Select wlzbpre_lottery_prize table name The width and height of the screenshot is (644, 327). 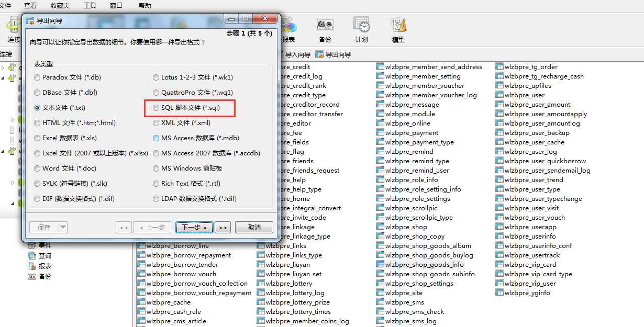tap(298, 302)
